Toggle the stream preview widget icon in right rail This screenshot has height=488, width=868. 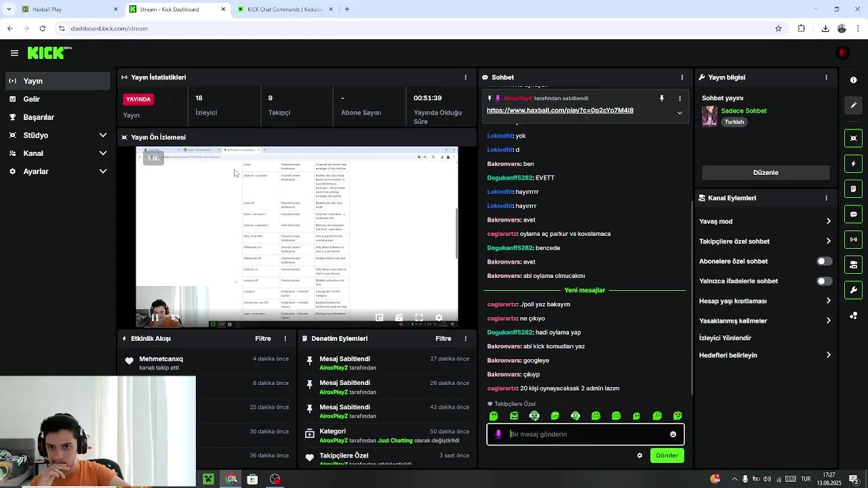tap(853, 138)
